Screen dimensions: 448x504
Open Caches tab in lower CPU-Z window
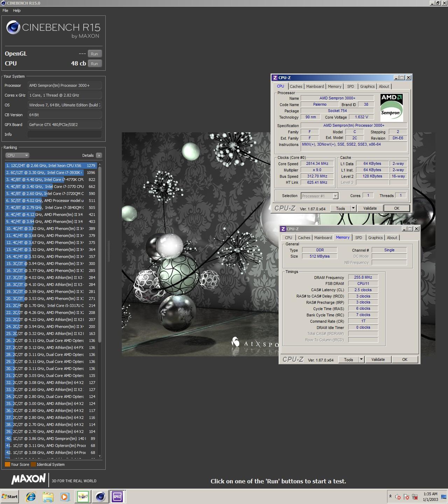pyautogui.click(x=304, y=238)
